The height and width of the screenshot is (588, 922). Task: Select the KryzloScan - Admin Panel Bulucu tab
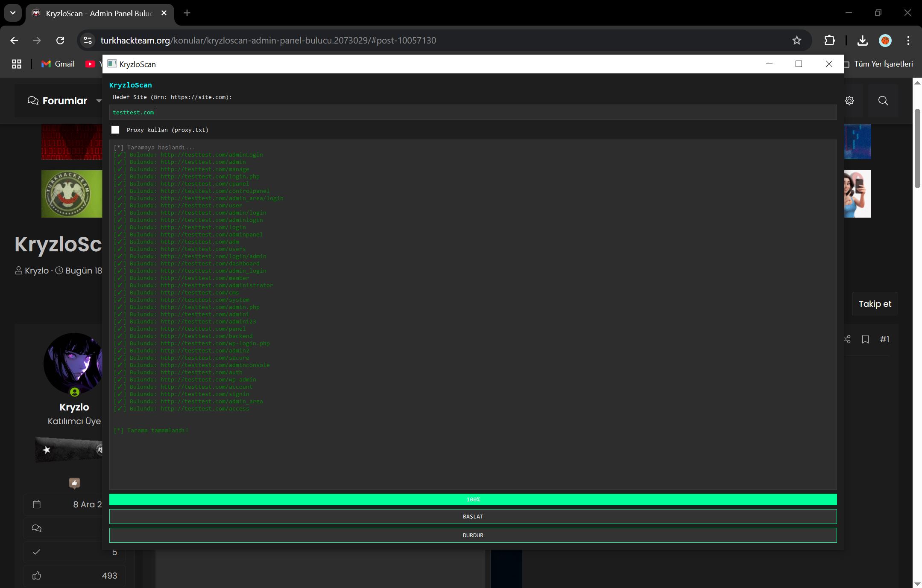100,14
